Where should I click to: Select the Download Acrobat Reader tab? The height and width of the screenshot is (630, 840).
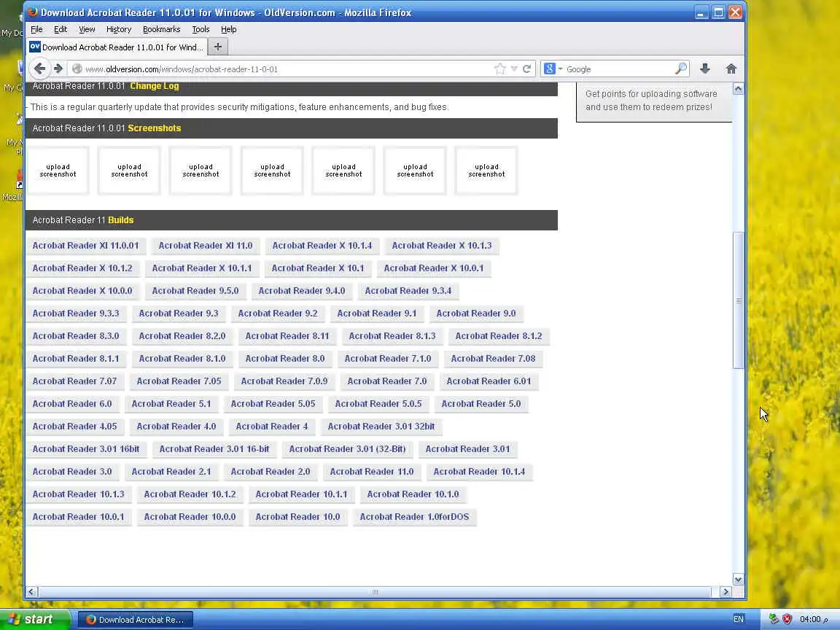tap(117, 47)
